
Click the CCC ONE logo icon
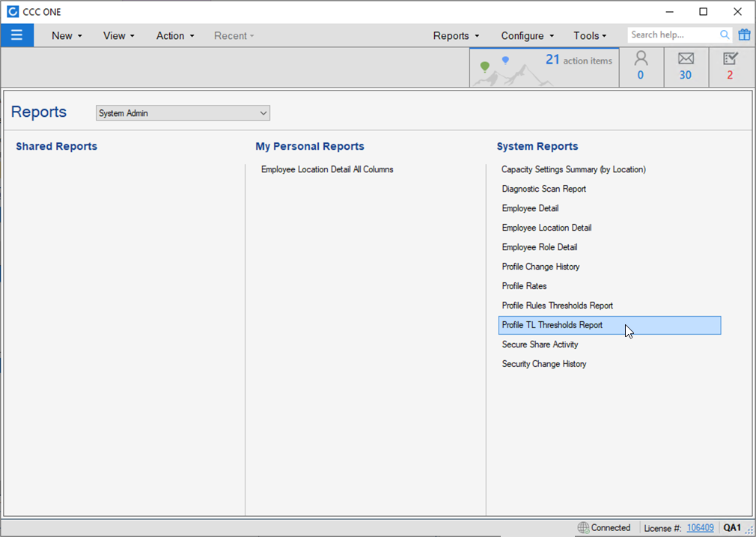click(x=13, y=11)
